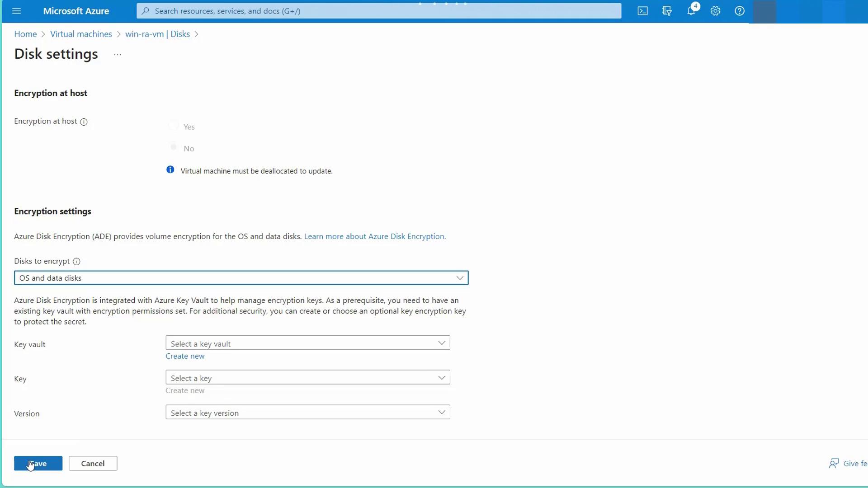
Task: Launch Cloud Shell from top bar
Action: click(642, 11)
